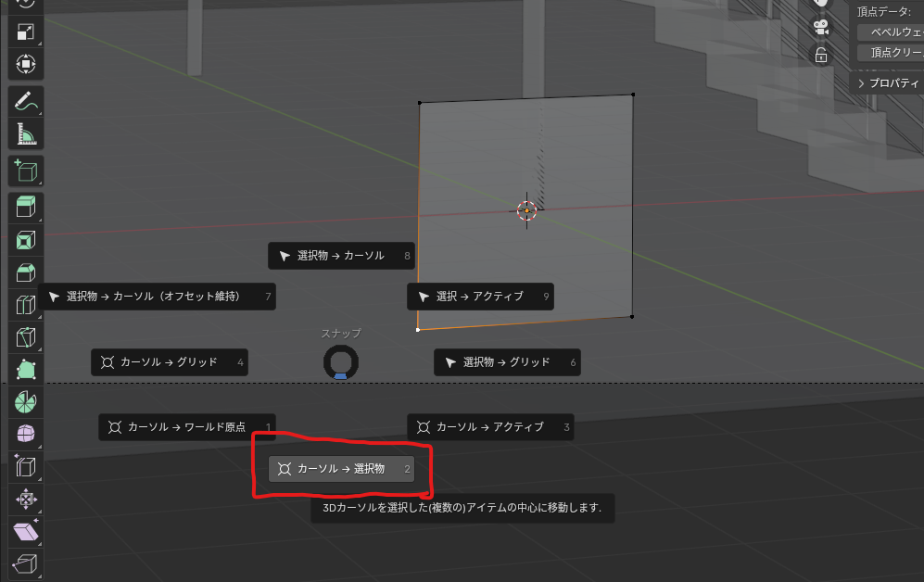Choose カーソル → 選択物 in pie menu
The height and width of the screenshot is (582, 924).
tap(341, 469)
